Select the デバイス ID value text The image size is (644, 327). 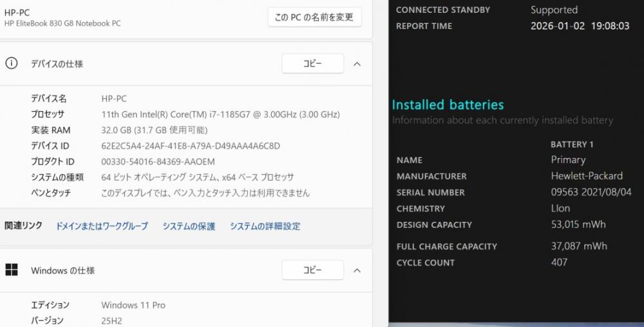pyautogui.click(x=191, y=146)
